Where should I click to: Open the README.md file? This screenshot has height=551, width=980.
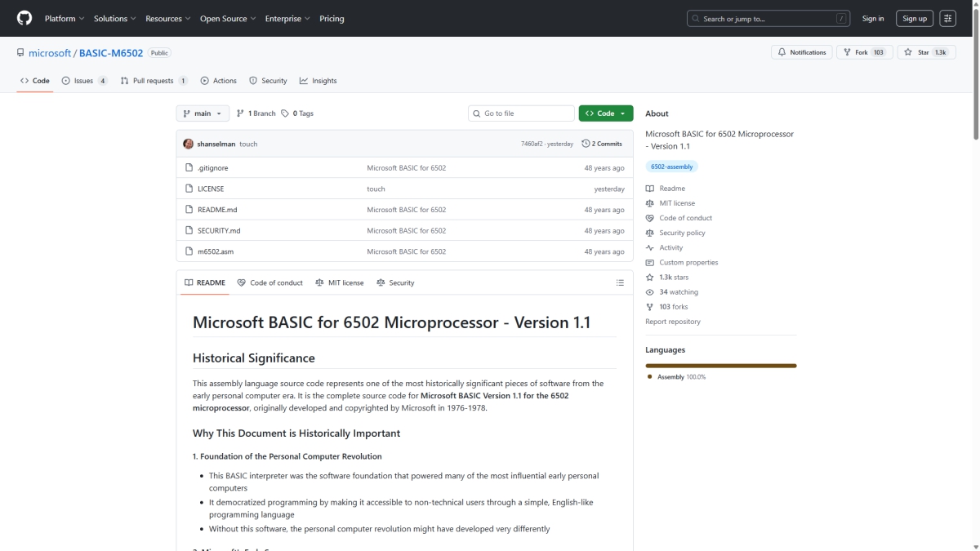(x=217, y=210)
